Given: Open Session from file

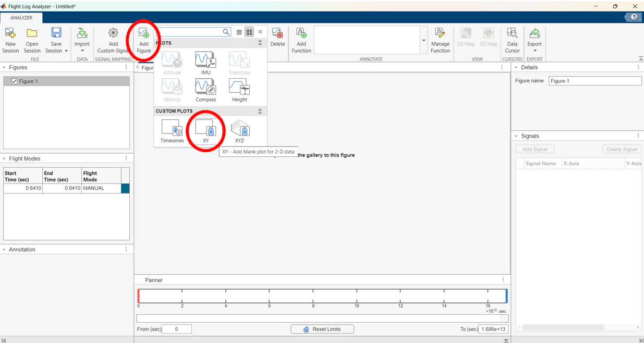Looking at the screenshot, I should tap(32, 41).
